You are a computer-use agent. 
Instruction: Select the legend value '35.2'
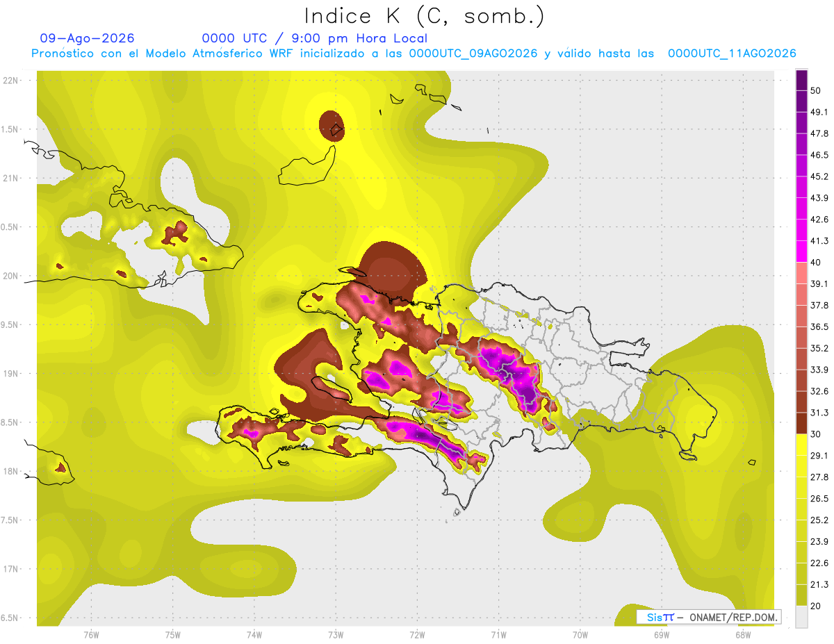point(819,348)
